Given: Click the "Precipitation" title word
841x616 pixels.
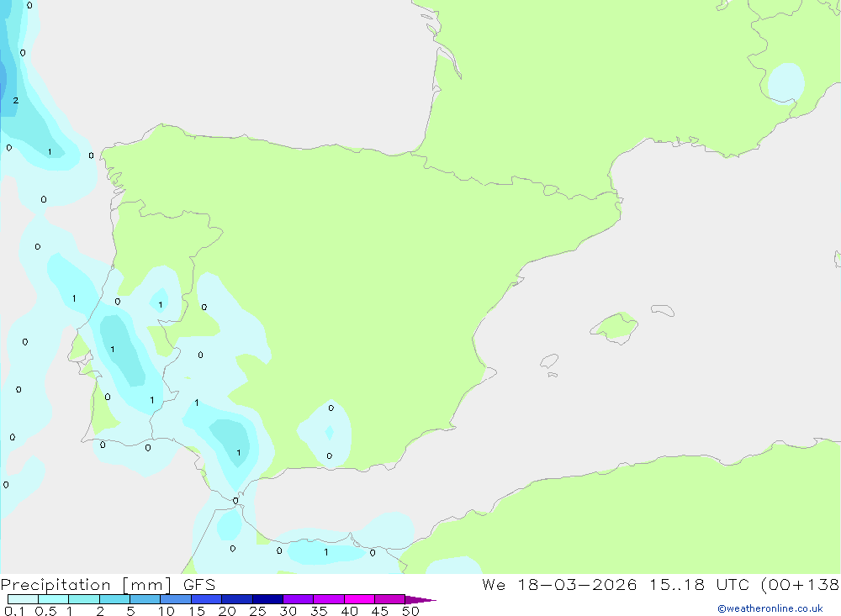Looking at the screenshot, I should tap(56, 585).
